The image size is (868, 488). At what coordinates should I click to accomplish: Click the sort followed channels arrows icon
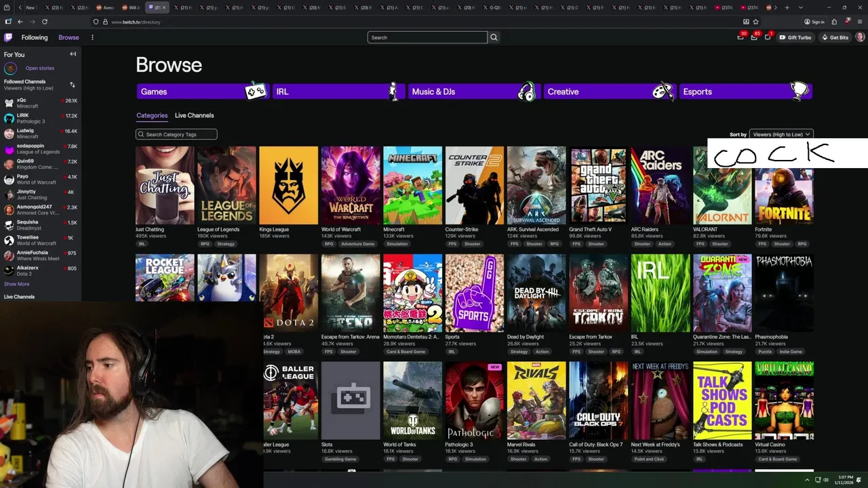(x=73, y=85)
